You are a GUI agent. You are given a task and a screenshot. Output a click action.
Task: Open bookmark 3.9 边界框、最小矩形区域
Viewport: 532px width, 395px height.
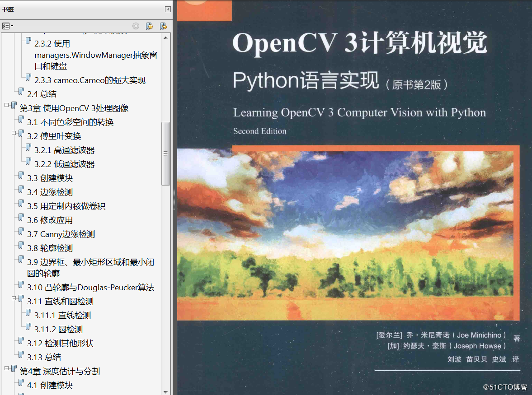pyautogui.click(x=90, y=268)
